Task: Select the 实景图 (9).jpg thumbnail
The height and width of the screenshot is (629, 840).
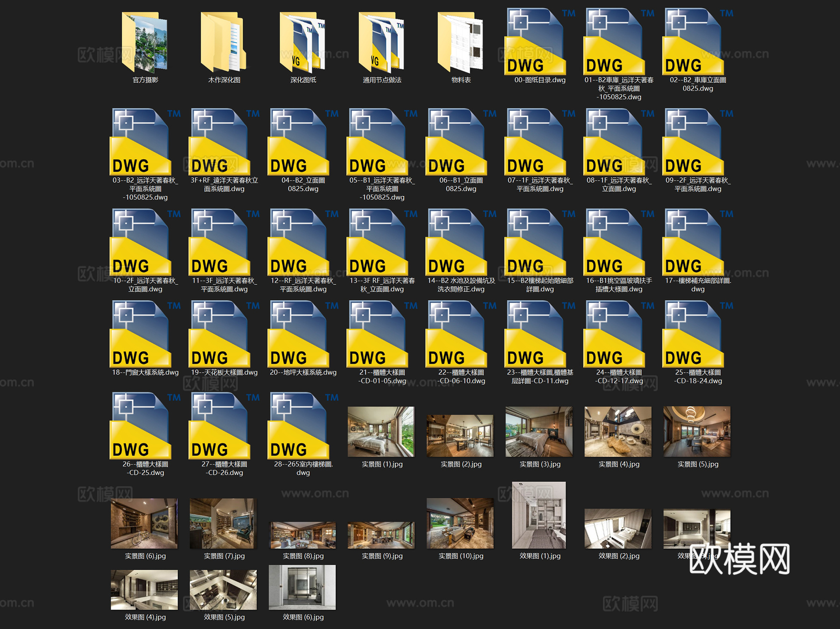Action: pyautogui.click(x=381, y=535)
